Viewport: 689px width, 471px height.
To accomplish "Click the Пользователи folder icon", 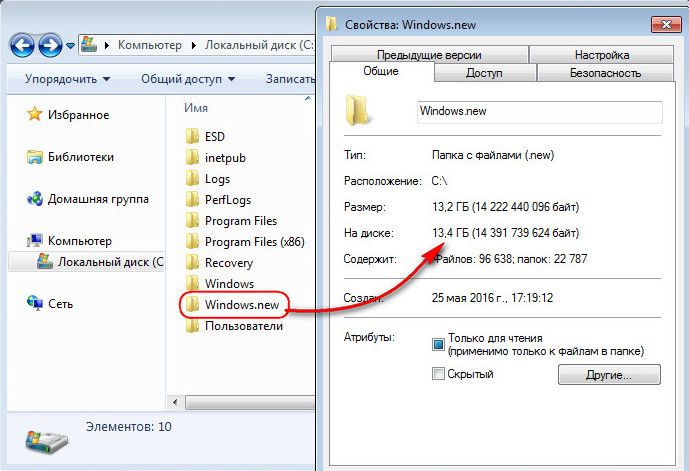I will pos(192,326).
